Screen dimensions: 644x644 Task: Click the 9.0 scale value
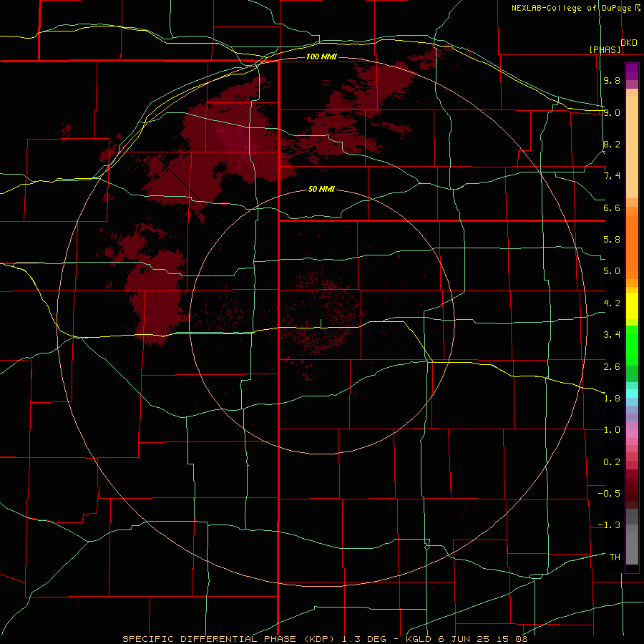(612, 112)
